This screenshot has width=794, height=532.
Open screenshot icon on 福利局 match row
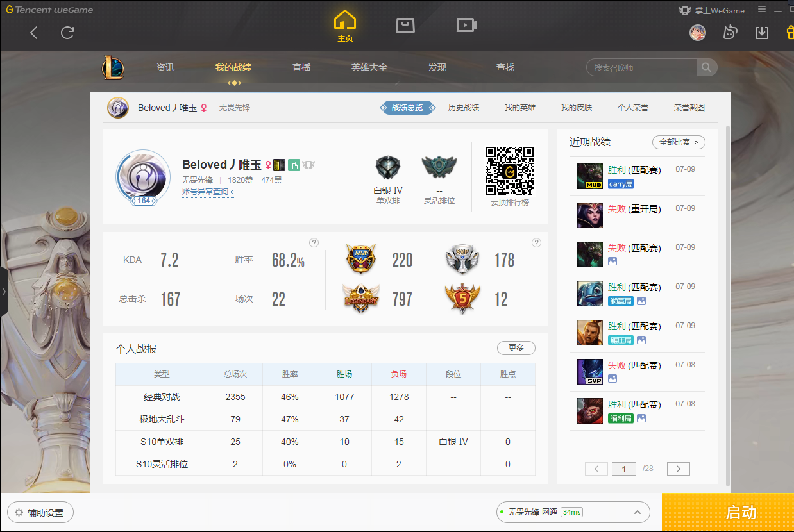pos(641,419)
